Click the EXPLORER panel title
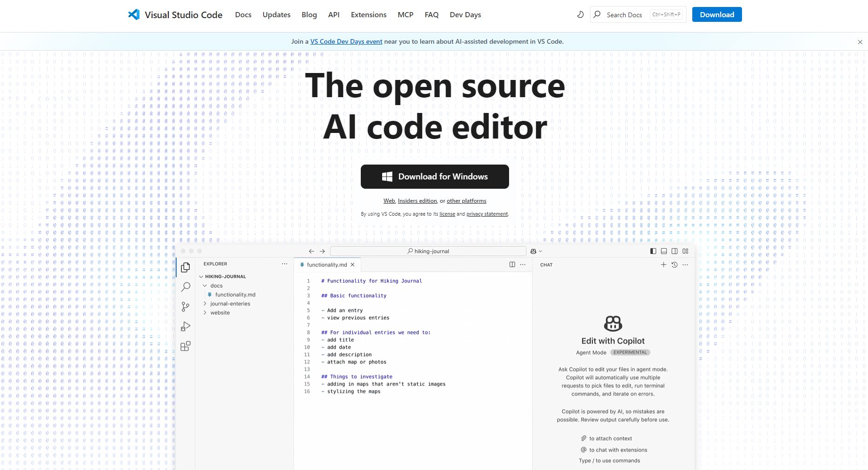Image resolution: width=868 pixels, height=470 pixels. point(215,264)
